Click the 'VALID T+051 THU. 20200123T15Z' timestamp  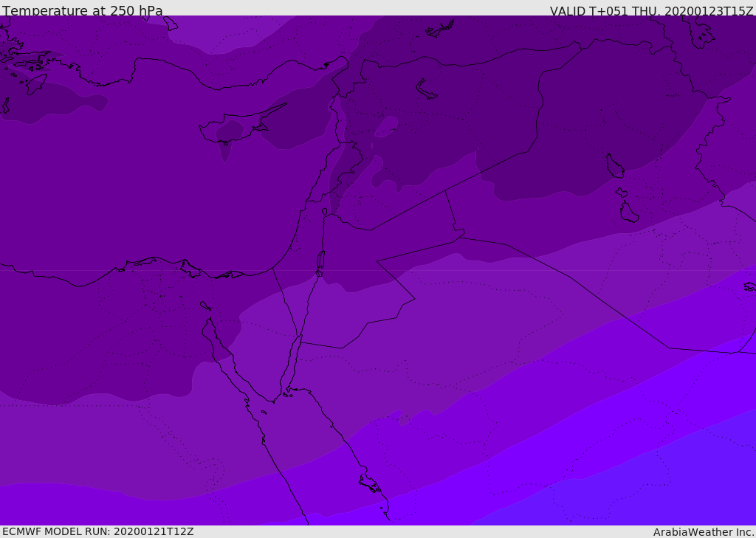651,10
